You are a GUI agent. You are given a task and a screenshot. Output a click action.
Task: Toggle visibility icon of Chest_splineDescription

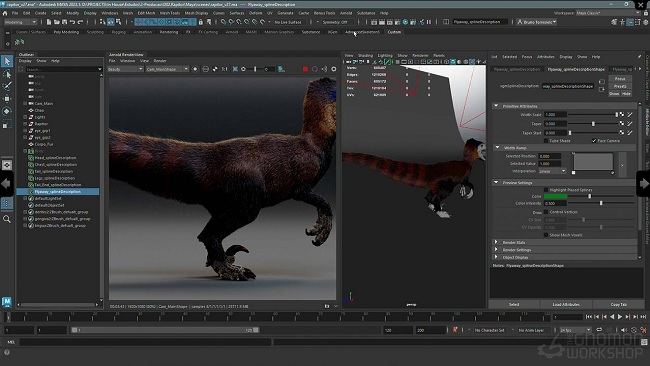(31, 165)
